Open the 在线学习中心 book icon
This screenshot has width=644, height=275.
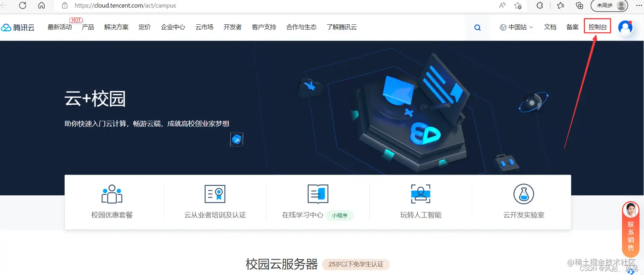(317, 194)
